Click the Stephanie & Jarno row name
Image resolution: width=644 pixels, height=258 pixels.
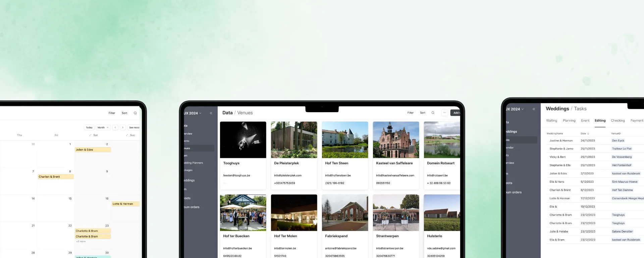[561, 149]
